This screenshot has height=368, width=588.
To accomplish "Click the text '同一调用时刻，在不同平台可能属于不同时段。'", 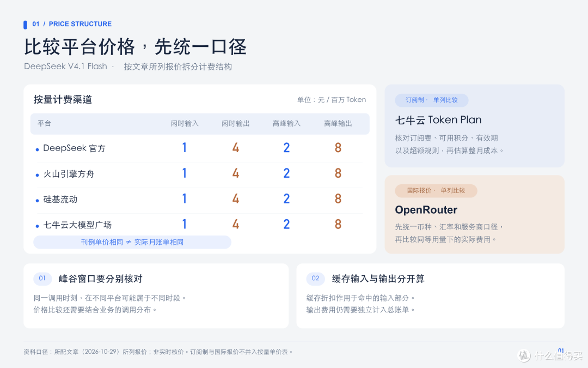I will click(x=110, y=298).
